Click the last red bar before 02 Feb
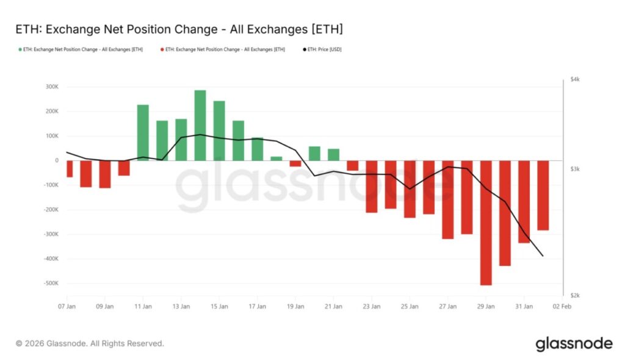625x364 pixels. pos(543,195)
